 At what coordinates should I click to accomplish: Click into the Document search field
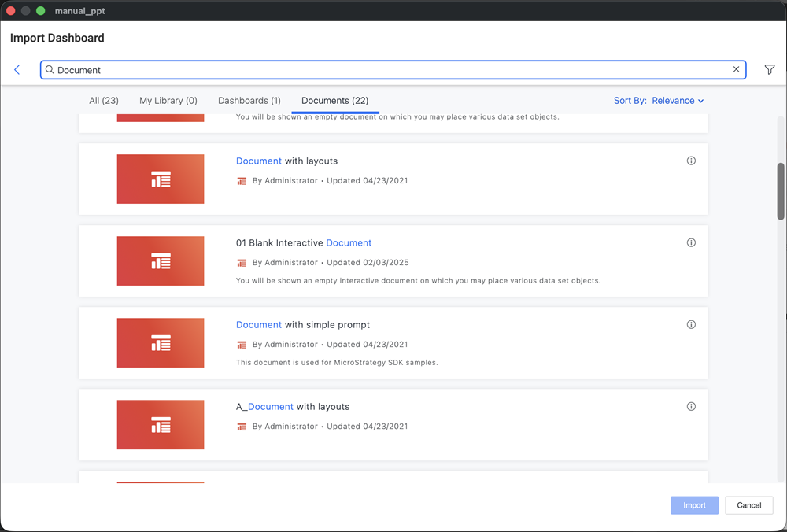tap(393, 70)
